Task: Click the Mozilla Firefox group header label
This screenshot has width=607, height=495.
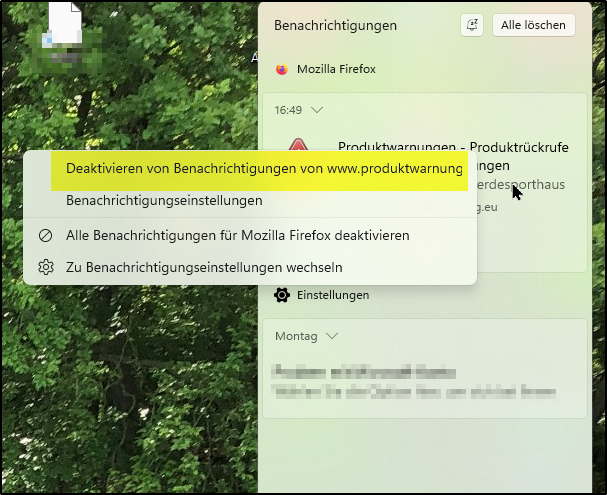Action: (x=336, y=69)
